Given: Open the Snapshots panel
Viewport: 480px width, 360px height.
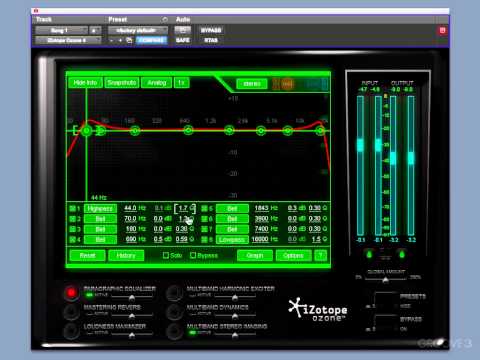Looking at the screenshot, I should (122, 83).
